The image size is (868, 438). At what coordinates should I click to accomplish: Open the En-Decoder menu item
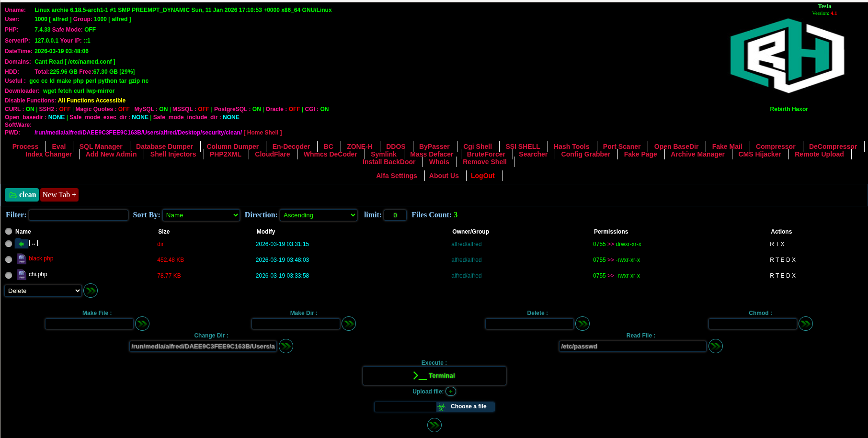[291, 146]
